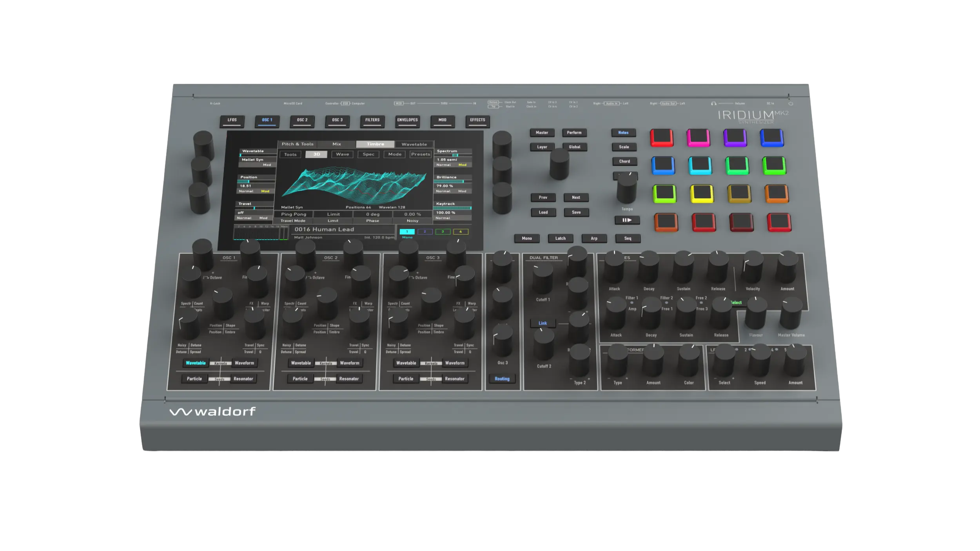Switch to the Mix tab on screen
Image resolution: width=980 pixels, height=551 pixels.
coord(336,144)
